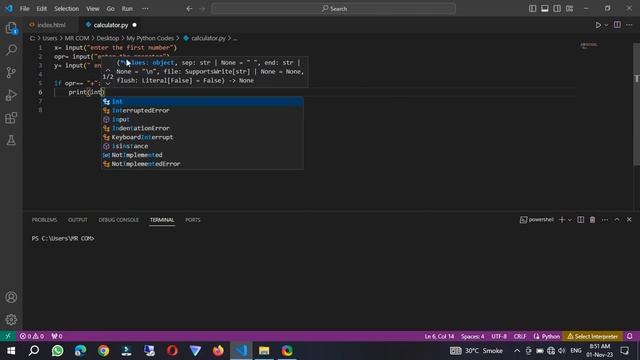Split the terminal
640x360 pixels.
580,220
